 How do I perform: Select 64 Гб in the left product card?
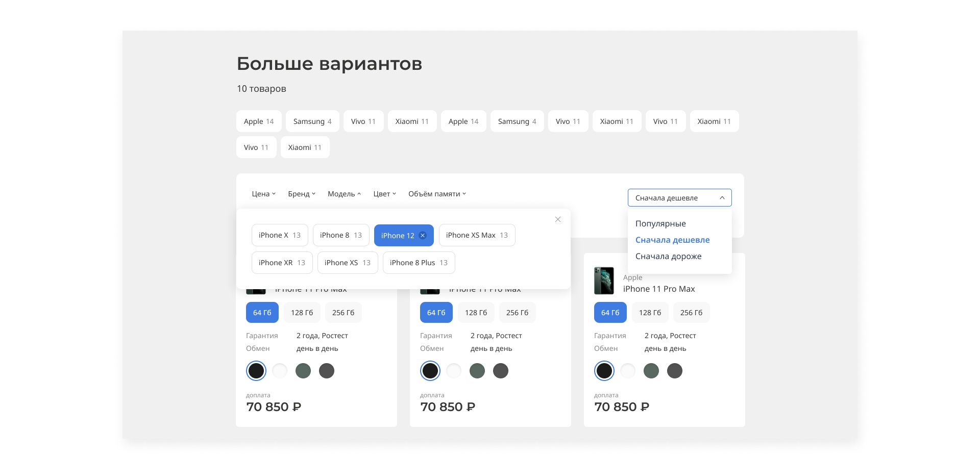(262, 313)
